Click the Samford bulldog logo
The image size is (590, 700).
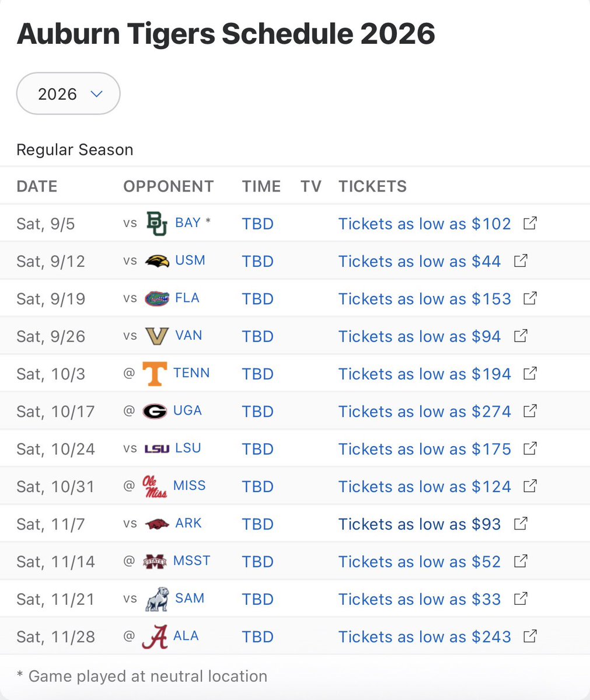point(156,599)
